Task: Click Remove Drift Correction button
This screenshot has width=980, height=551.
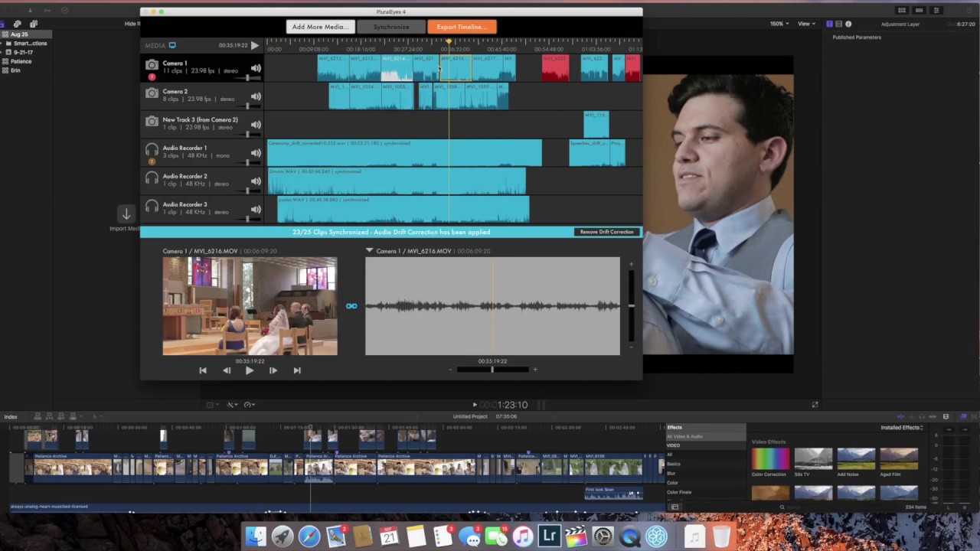Action: coord(606,232)
